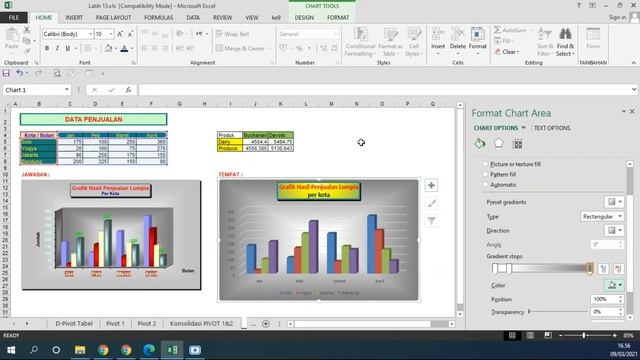Open the Pivot 1 sheet tab

[115, 324]
